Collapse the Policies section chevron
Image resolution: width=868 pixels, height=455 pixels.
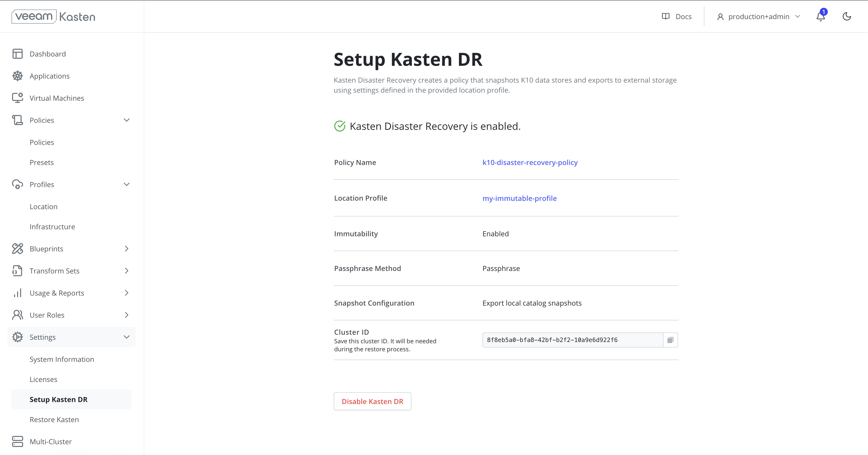(127, 120)
